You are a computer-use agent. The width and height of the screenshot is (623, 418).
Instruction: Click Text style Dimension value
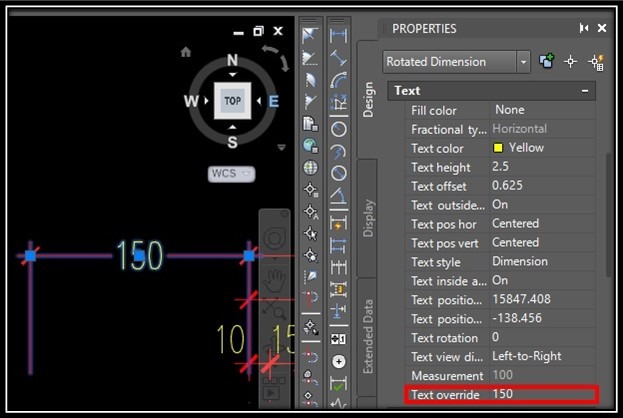pos(520,261)
